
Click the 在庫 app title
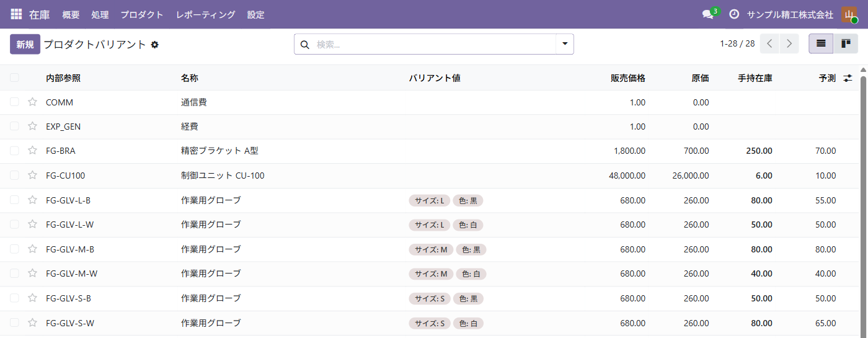[x=39, y=14]
